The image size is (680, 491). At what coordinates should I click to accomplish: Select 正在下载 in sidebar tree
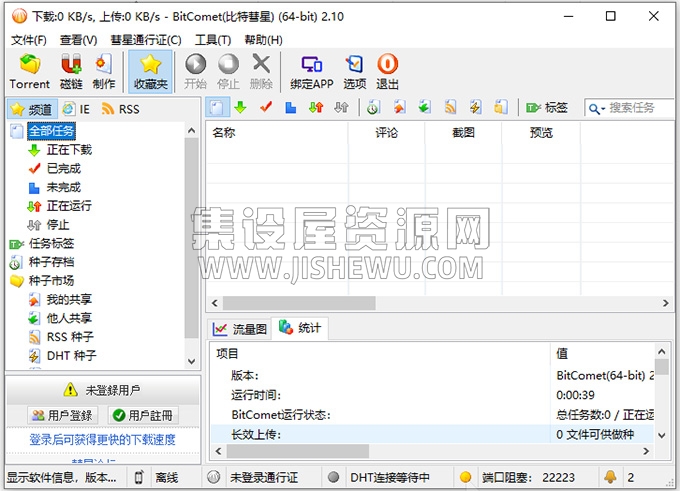coord(69,150)
